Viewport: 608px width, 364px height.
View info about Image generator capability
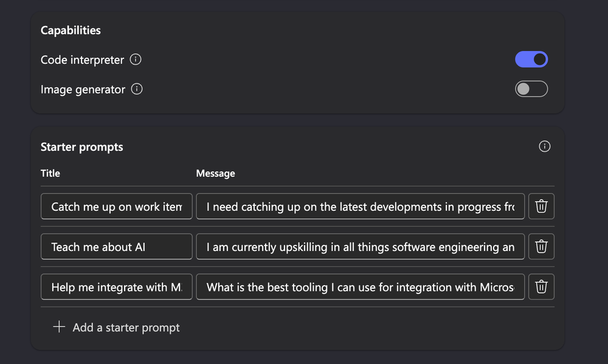tap(136, 89)
